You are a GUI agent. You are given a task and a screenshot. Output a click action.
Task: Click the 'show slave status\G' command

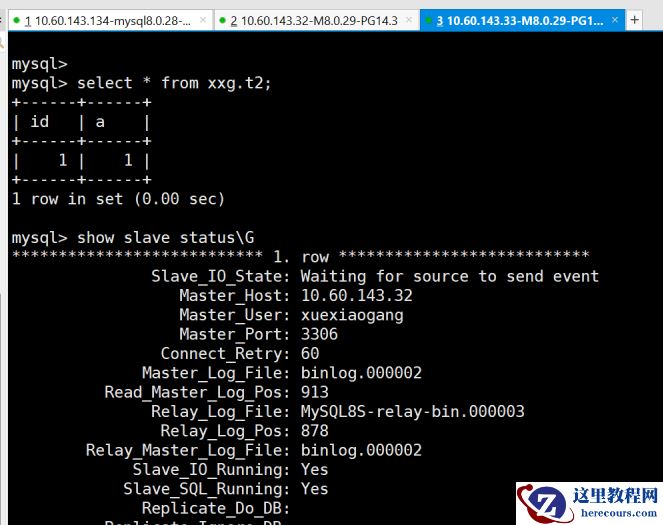[x=166, y=238]
